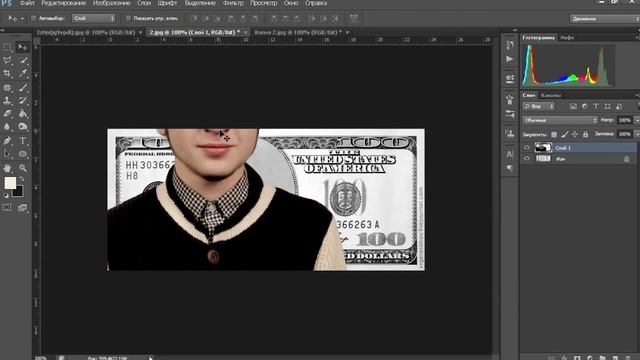Screen dimensions: 640x360
Task: Open the Character panel icon
Action: pyautogui.click(x=510, y=154)
